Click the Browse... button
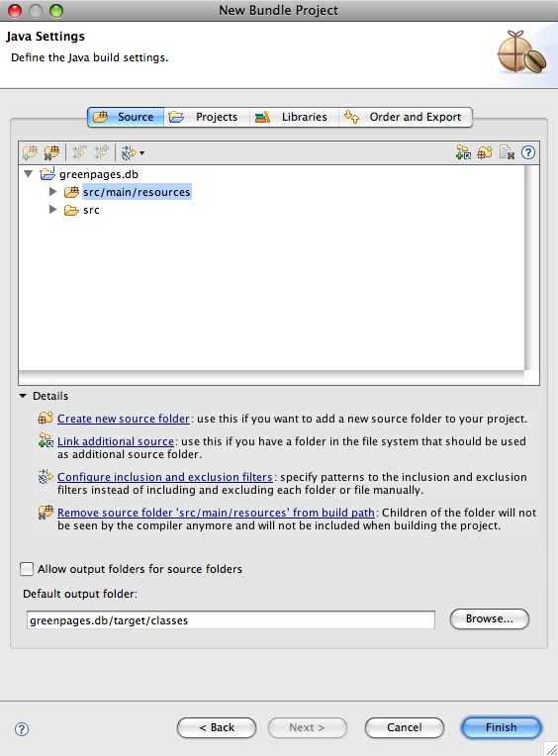The image size is (558, 756). click(x=489, y=618)
